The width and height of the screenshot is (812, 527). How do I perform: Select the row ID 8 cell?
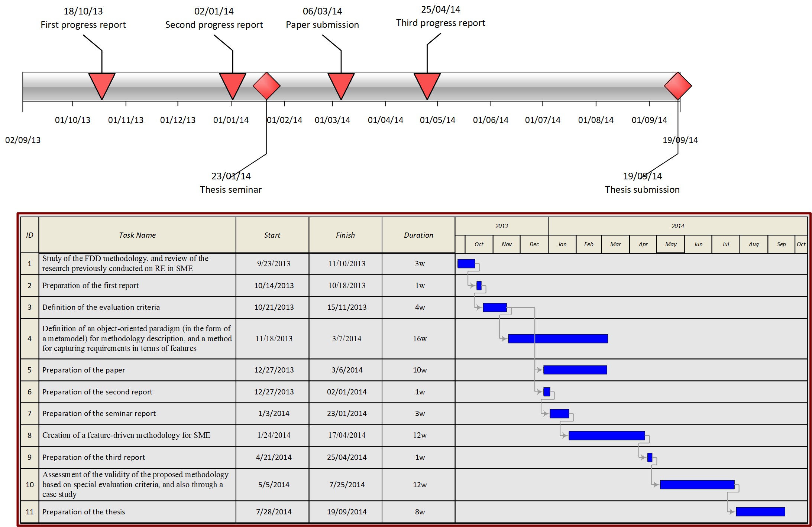[29, 435]
